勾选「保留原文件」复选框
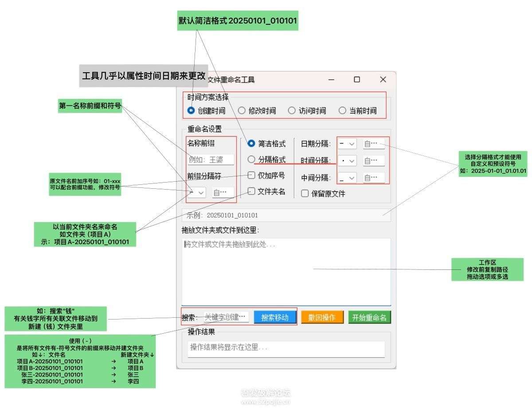The height and width of the screenshot is (409, 532). (305, 193)
